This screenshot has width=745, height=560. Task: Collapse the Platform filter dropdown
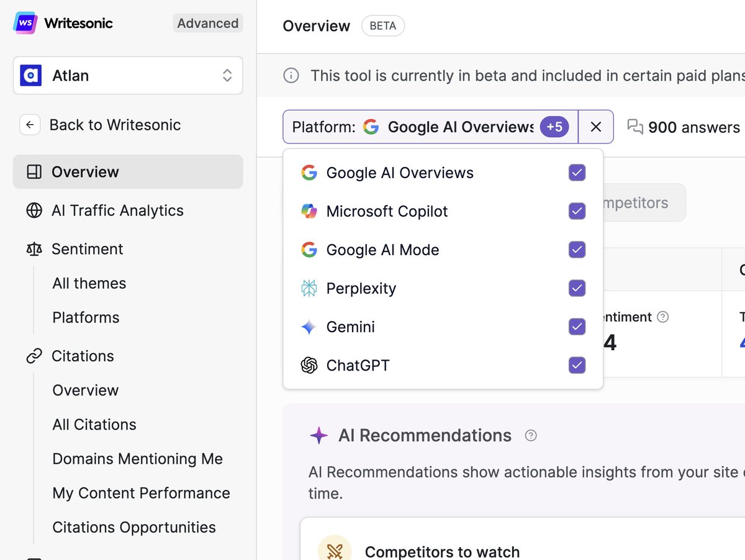coord(430,127)
